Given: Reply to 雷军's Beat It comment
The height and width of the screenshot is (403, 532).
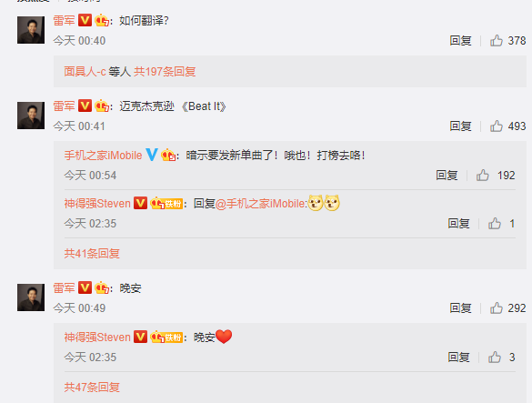Looking at the screenshot, I should tap(460, 126).
